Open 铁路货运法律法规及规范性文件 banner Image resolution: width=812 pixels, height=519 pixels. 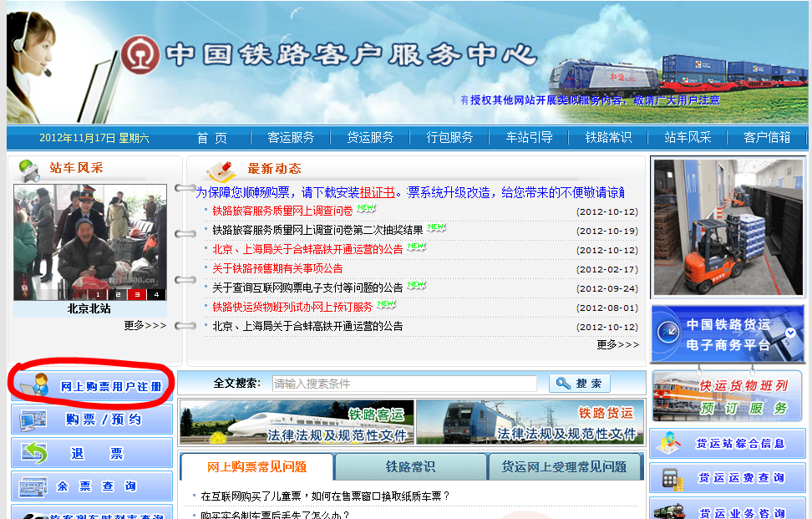(x=530, y=422)
